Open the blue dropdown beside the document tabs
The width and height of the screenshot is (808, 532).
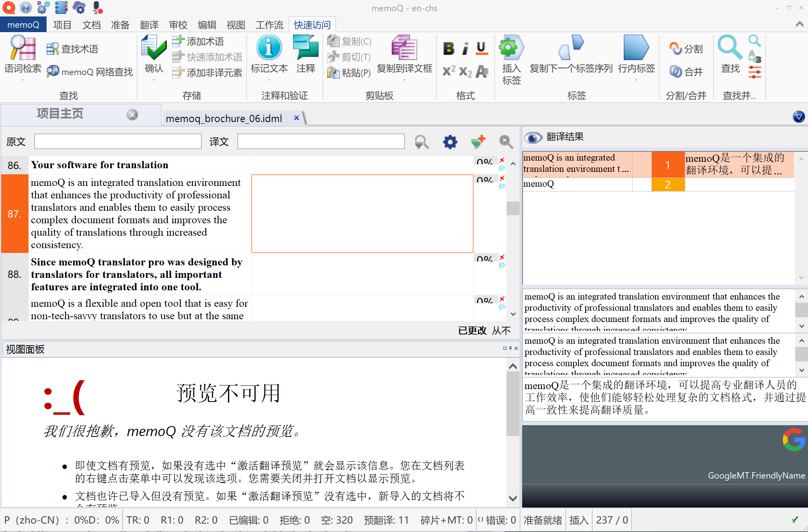tap(798, 117)
